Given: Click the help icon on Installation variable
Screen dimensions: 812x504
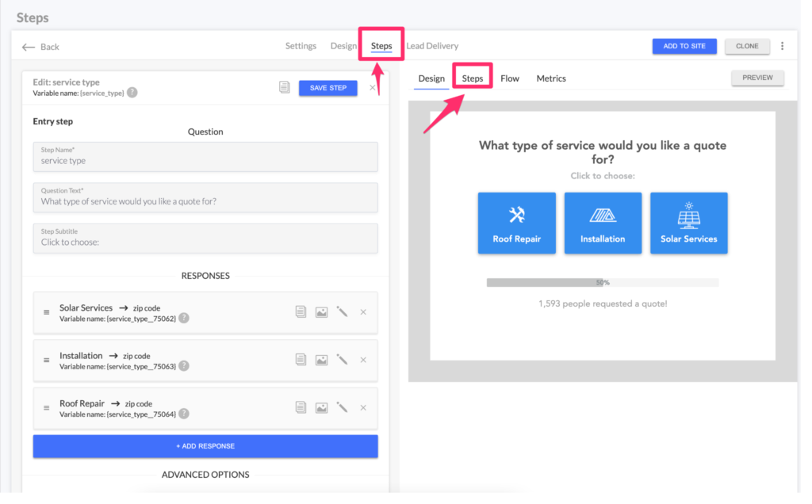Looking at the screenshot, I should click(183, 365).
